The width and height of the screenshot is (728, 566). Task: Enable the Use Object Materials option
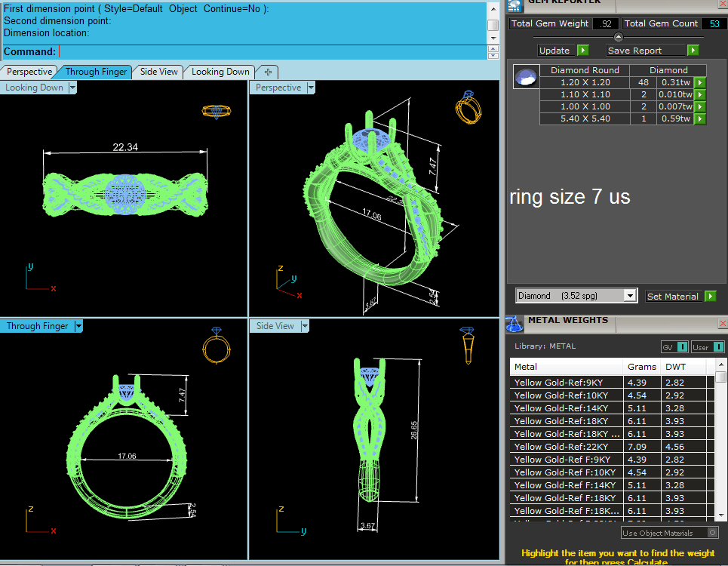(x=713, y=533)
